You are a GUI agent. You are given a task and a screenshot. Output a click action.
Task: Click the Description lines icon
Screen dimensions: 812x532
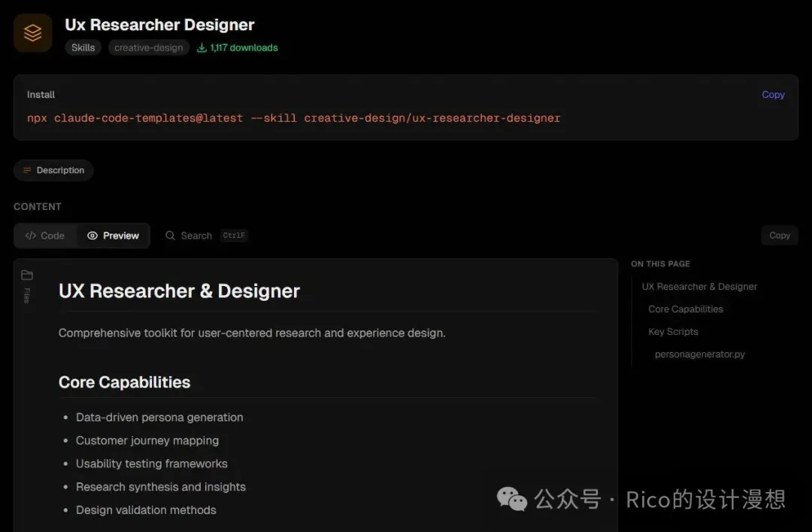coord(27,171)
